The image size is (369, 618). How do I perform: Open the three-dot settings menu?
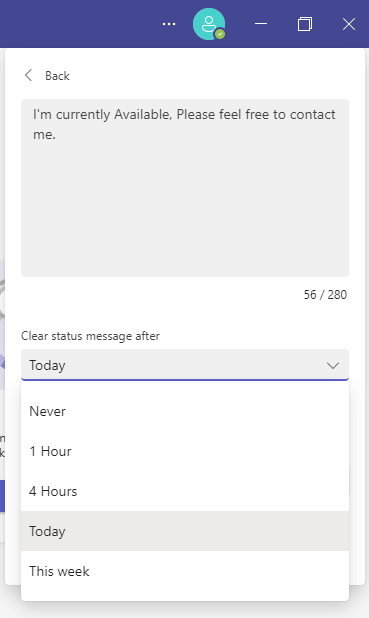169,24
